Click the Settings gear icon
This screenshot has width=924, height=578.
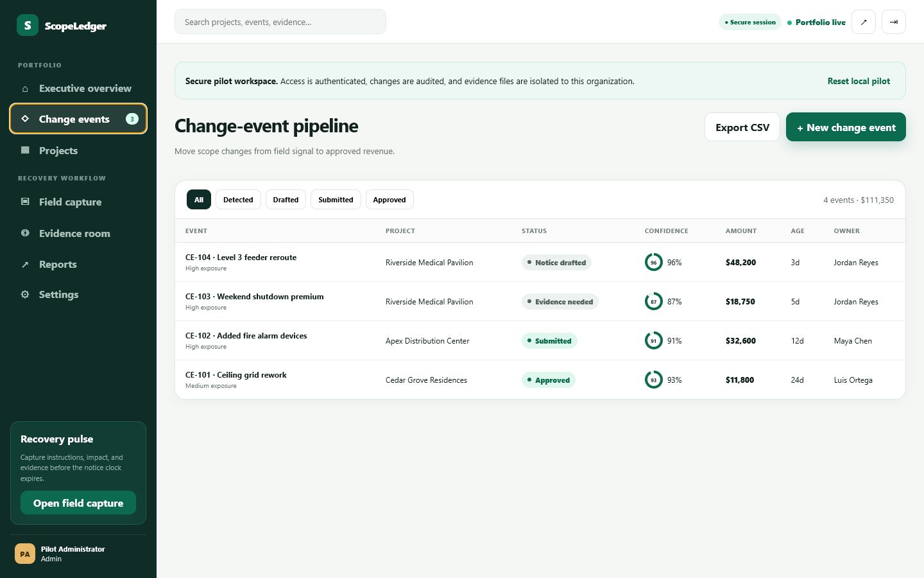(x=25, y=294)
